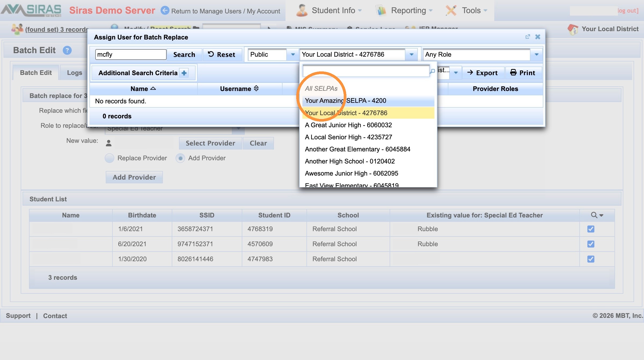This screenshot has height=360, width=644.
Task: Choose Your Local District - 4276786 option
Action: click(x=368, y=113)
